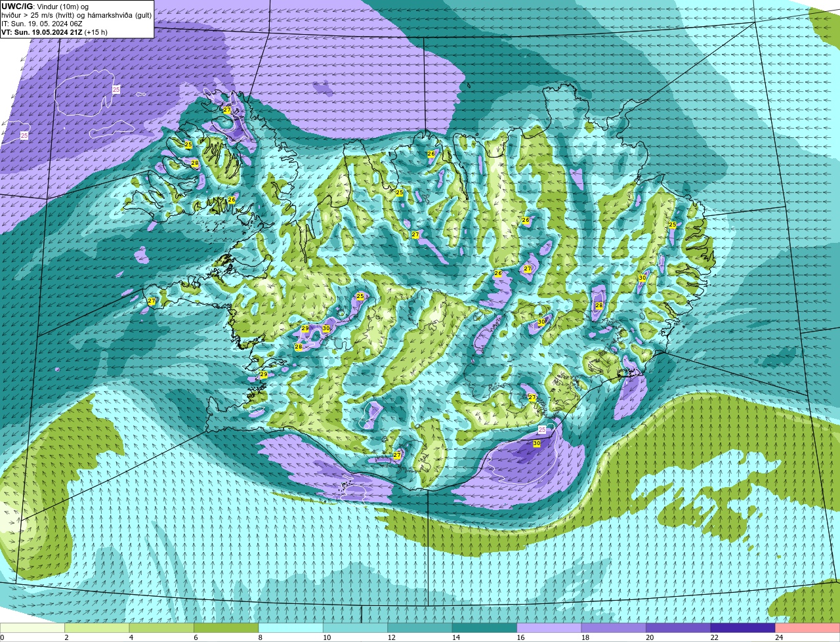
Task: Click the 14–16 m/s dark teal legend segment
Action: pyautogui.click(x=485, y=628)
